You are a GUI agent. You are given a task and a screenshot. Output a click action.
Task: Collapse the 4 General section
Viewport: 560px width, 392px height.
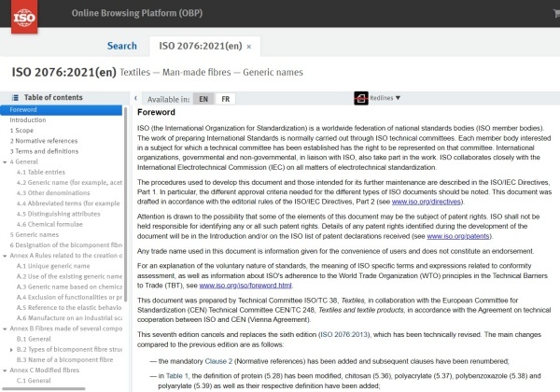click(5, 162)
